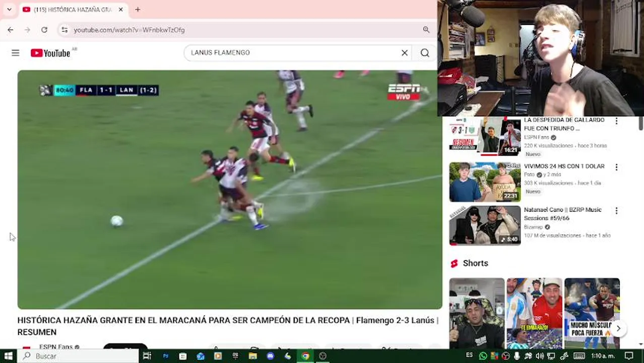Select the HISTÓRICA HAZAÑA GRANATE browser tab
This screenshot has height=363, width=644.
tap(72, 10)
